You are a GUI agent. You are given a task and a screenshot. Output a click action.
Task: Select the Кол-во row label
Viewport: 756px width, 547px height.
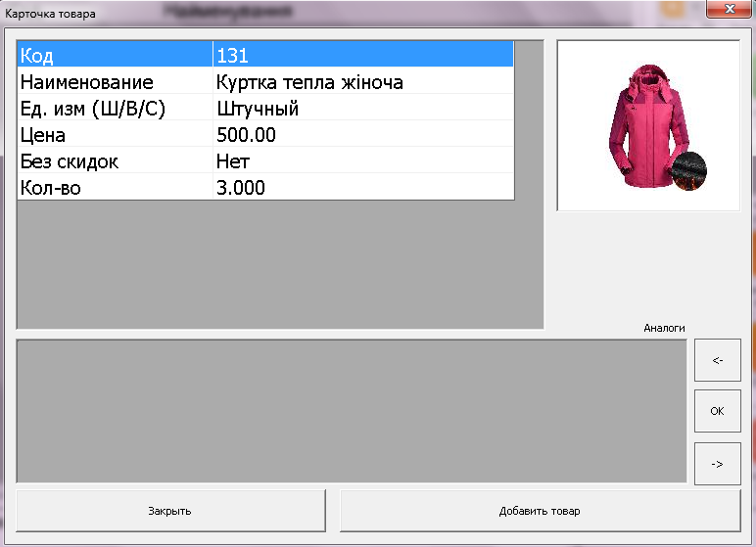click(x=114, y=188)
